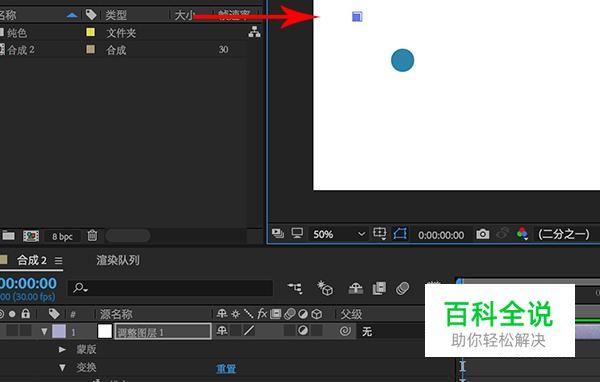Screen dimensions: 600x382
Task: Open the (二分之一) resolution dropdown
Action: pos(564,234)
